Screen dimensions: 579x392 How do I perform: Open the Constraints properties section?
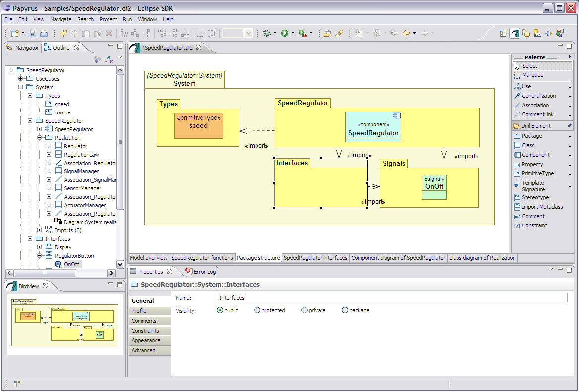[x=149, y=331]
